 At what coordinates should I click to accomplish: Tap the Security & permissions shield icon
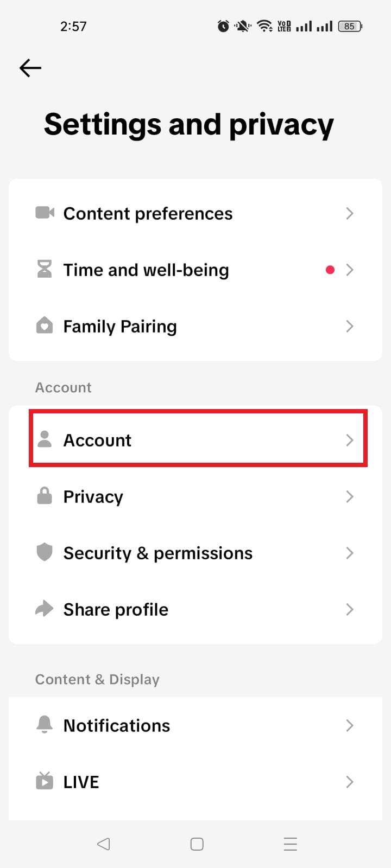point(45,553)
